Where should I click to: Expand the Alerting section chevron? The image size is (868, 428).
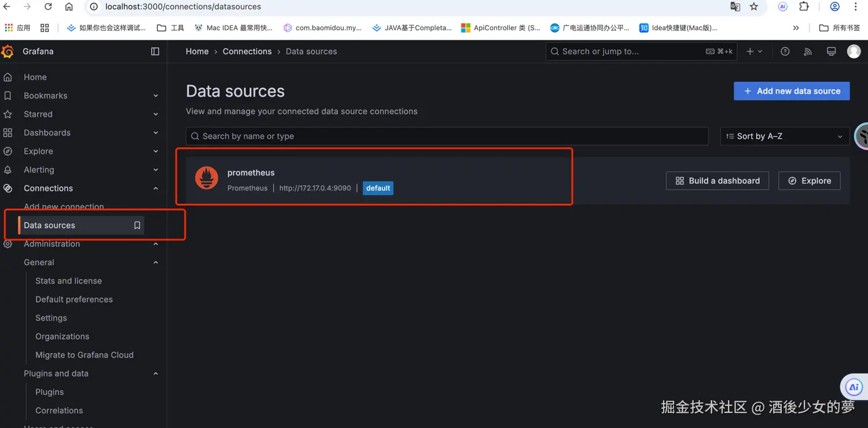(156, 170)
